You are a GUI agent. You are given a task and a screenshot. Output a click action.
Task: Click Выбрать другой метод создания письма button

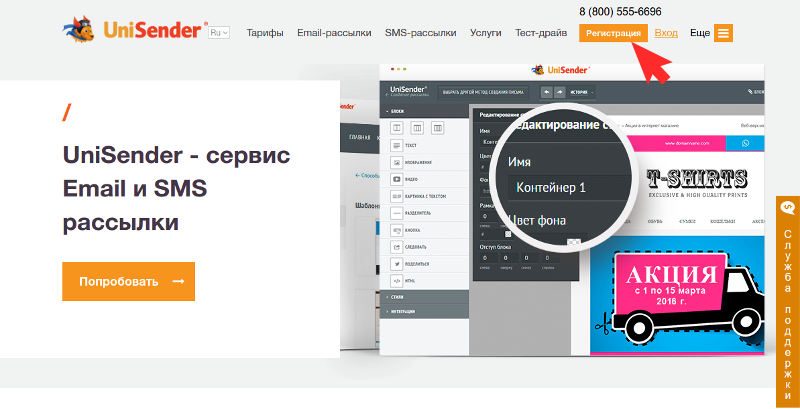click(x=483, y=92)
